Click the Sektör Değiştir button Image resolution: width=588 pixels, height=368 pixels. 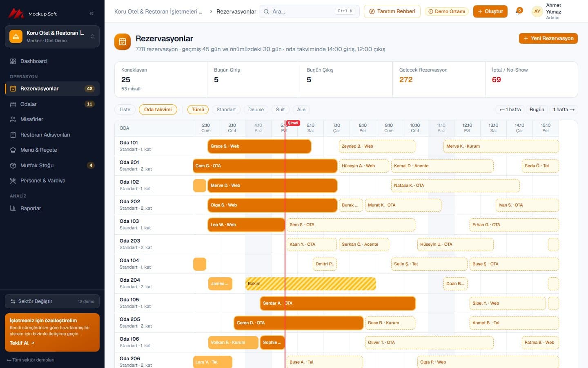pos(52,301)
